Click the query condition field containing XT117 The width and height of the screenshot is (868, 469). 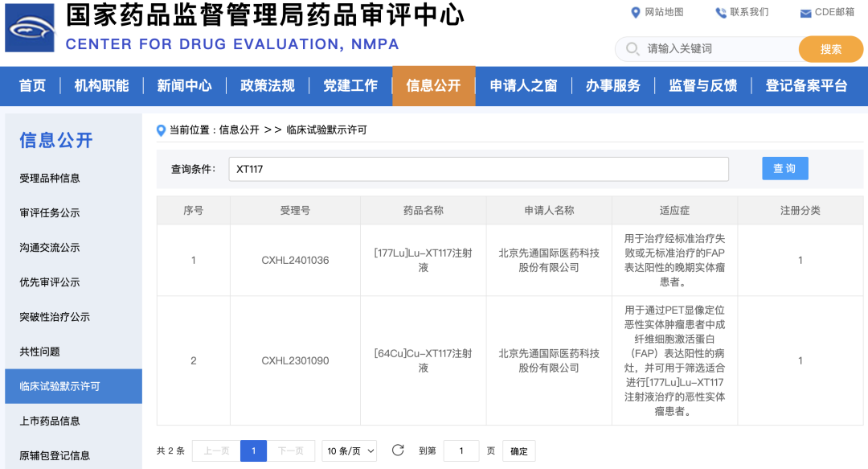point(478,169)
